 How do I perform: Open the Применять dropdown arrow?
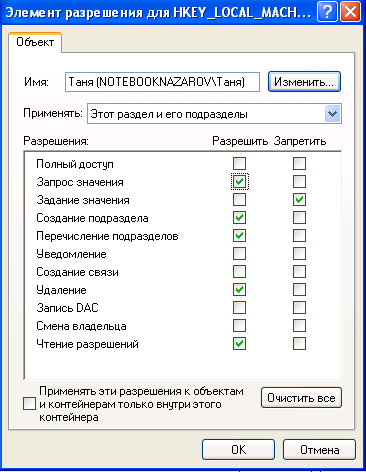click(332, 114)
